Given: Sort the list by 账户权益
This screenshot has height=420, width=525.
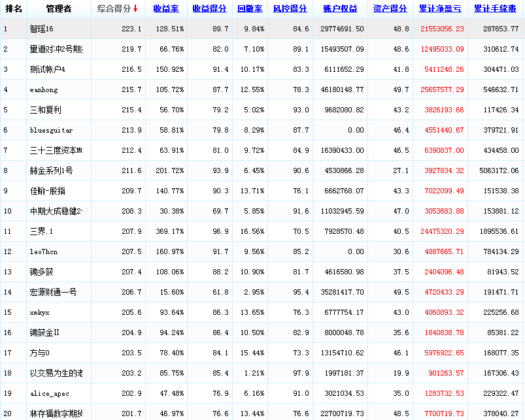Looking at the screenshot, I should pyautogui.click(x=340, y=9).
